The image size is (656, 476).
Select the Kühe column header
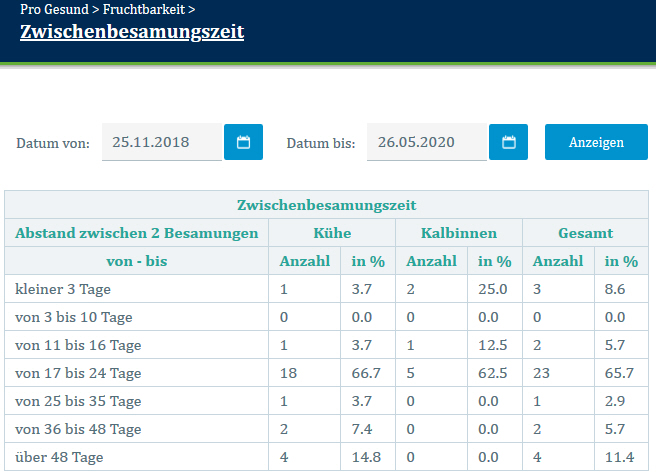tap(333, 233)
